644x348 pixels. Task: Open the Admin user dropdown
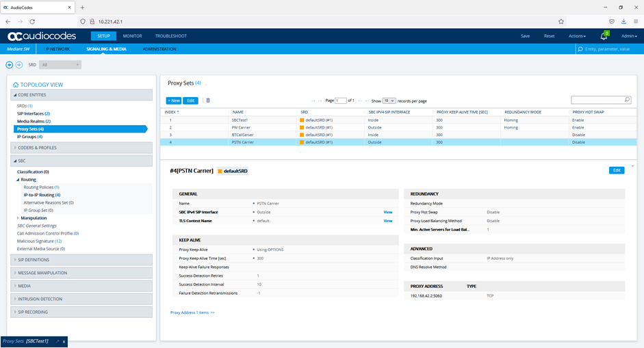(629, 36)
